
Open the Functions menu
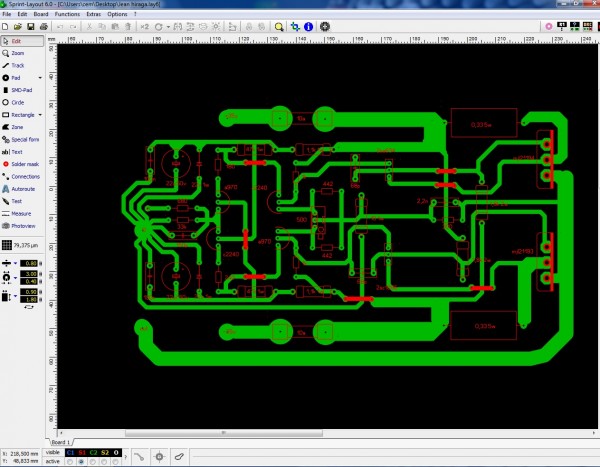tap(68, 15)
